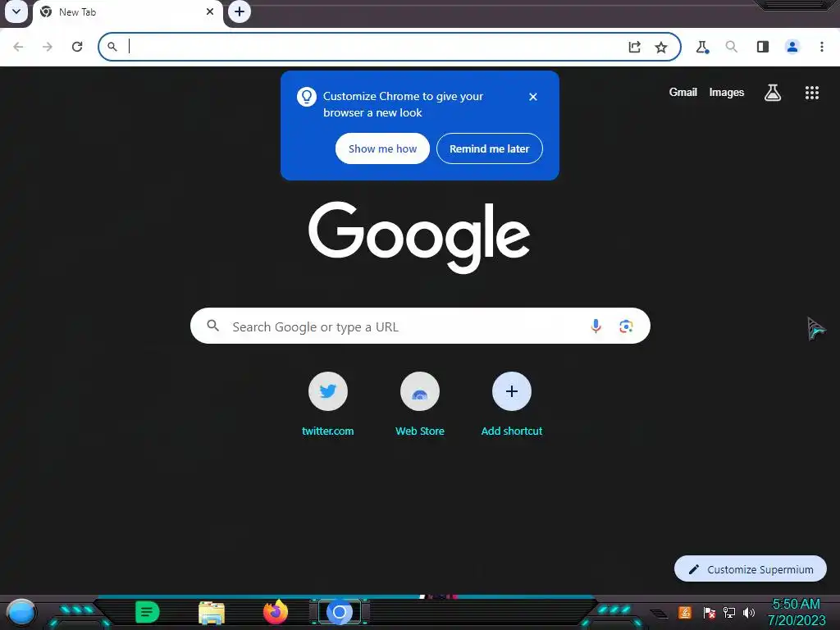Click the Remind me later button

pos(490,148)
